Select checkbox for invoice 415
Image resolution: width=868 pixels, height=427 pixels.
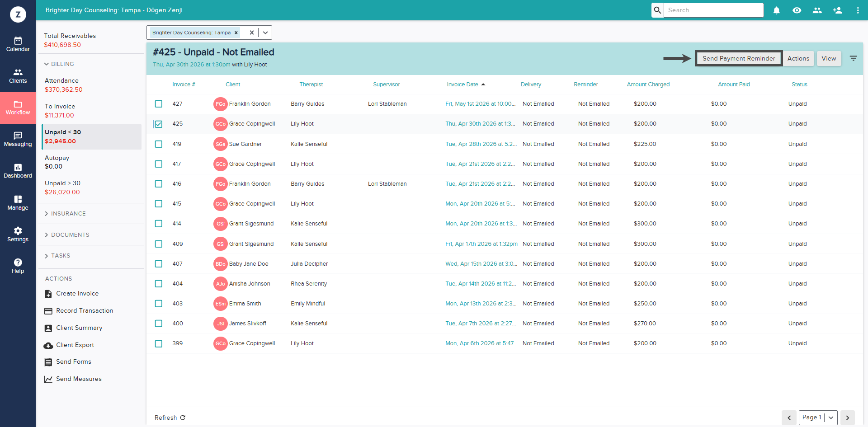point(159,204)
